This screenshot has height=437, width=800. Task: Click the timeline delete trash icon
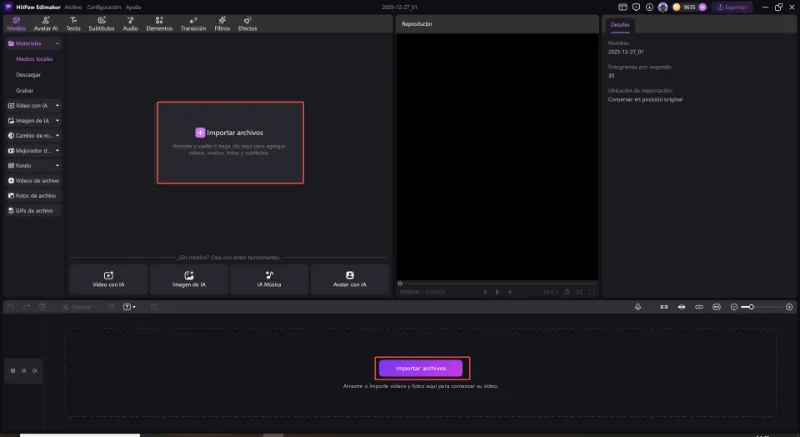tap(42, 307)
